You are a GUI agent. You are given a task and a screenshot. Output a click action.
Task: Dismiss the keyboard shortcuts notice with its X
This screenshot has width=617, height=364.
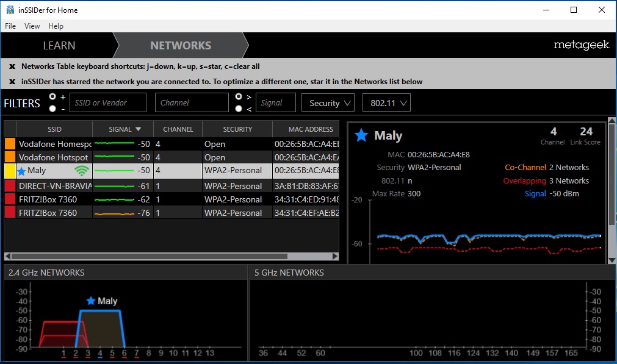point(12,66)
